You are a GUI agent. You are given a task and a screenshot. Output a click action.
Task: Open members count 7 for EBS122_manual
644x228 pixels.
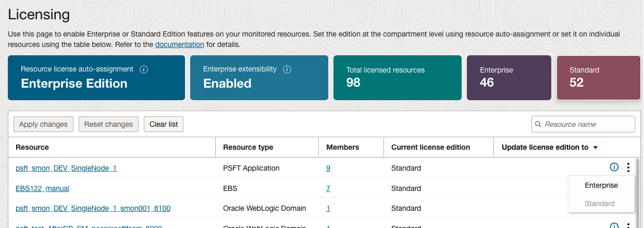(x=328, y=188)
